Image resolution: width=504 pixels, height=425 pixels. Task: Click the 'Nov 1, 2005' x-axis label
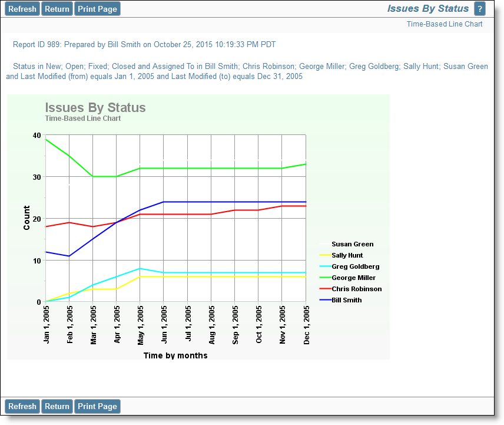coord(282,325)
